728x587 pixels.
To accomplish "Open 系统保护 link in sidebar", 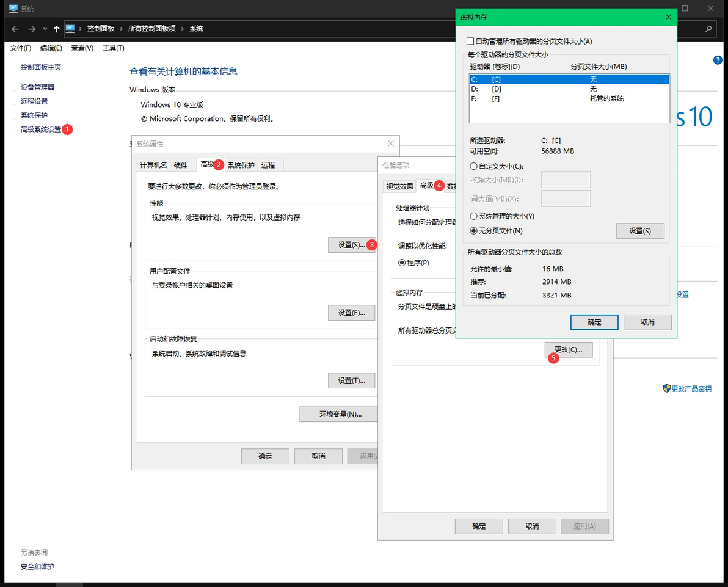I will 34,115.
